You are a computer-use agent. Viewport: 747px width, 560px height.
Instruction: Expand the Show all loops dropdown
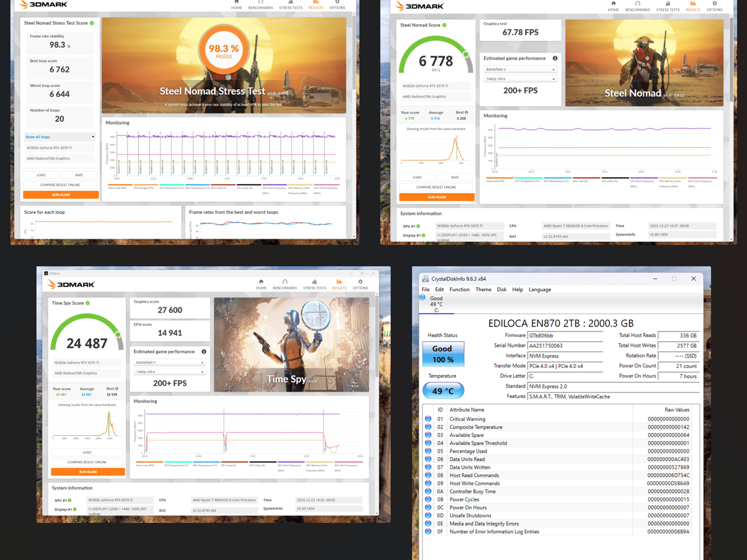click(x=60, y=137)
